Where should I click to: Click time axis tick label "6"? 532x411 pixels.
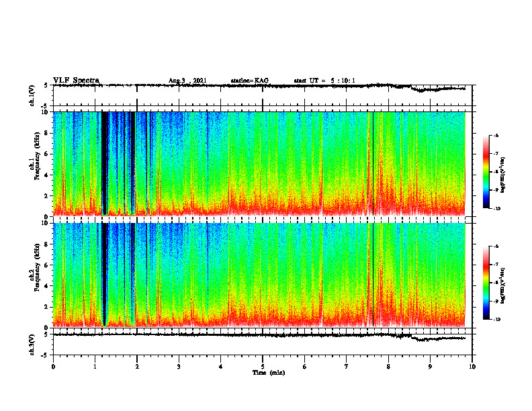(x=305, y=367)
